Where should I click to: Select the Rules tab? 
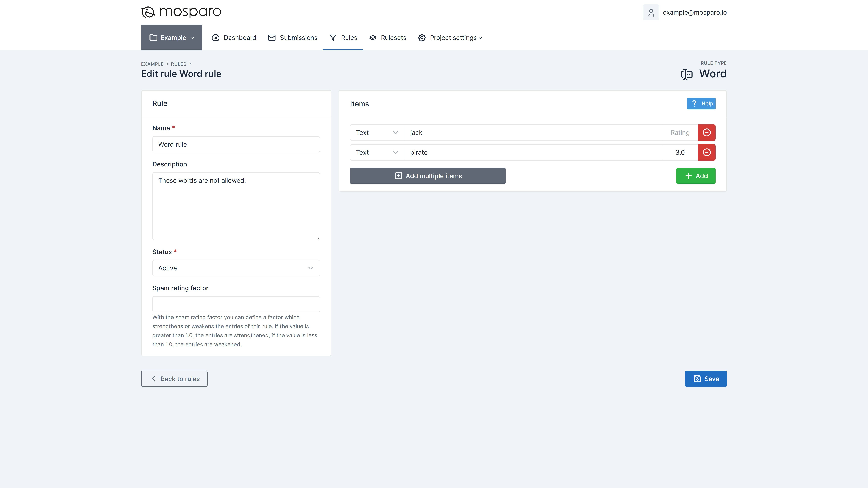click(x=343, y=38)
